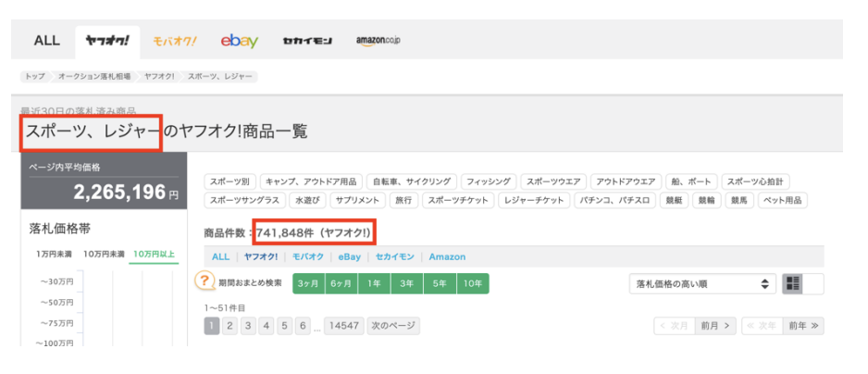868x374 pixels.
Task: Select the 1万円未満 price range tab
Action: pyautogui.click(x=51, y=254)
